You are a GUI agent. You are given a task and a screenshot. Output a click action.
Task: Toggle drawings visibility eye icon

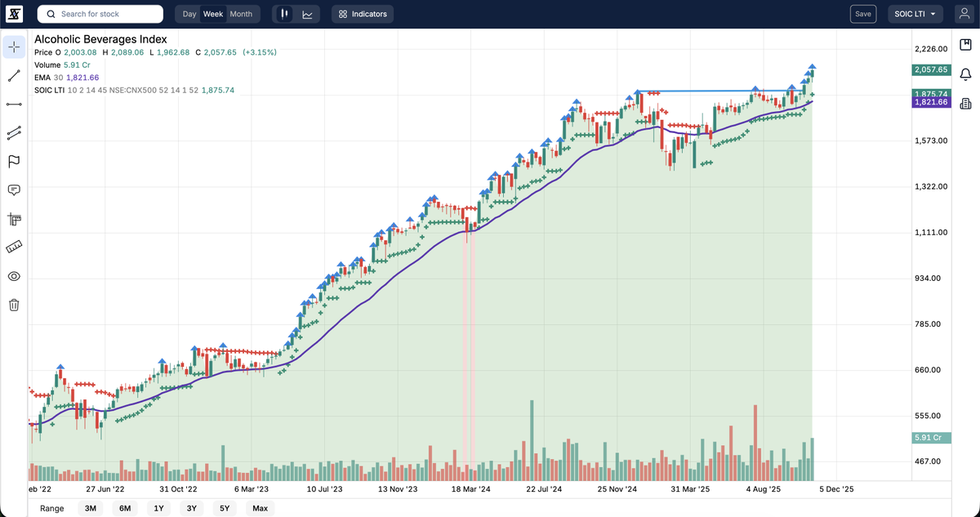tap(14, 276)
